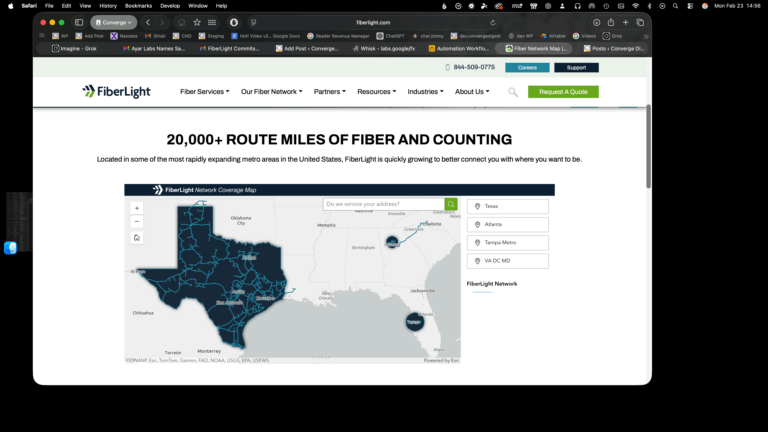Select the Atlanta location bookmark
768x432 pixels.
pos(507,224)
